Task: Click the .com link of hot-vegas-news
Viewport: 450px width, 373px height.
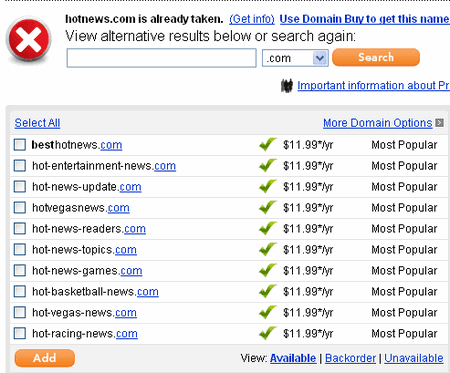Action: [x=126, y=313]
